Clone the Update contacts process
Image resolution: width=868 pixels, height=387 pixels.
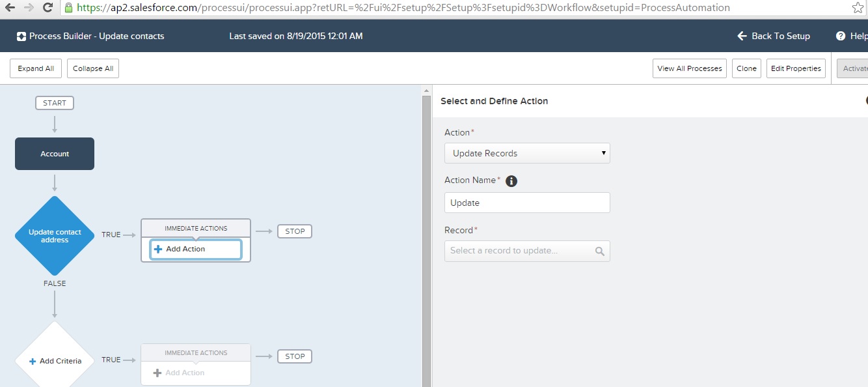click(x=746, y=68)
